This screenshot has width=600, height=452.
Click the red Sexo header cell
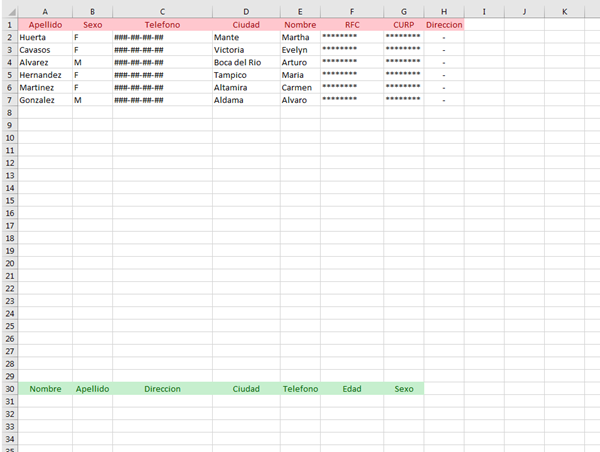[x=93, y=25]
